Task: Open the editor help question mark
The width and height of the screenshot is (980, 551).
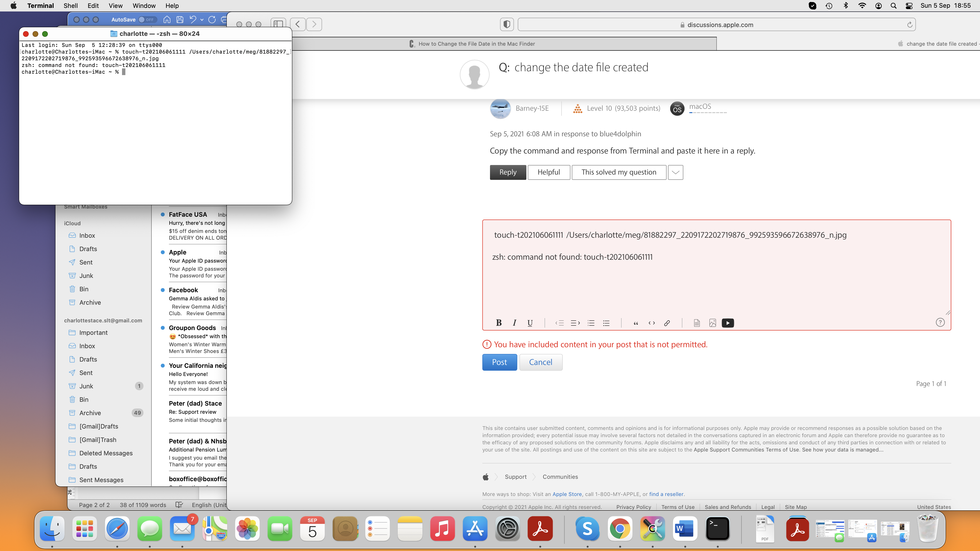Action: coord(940,322)
